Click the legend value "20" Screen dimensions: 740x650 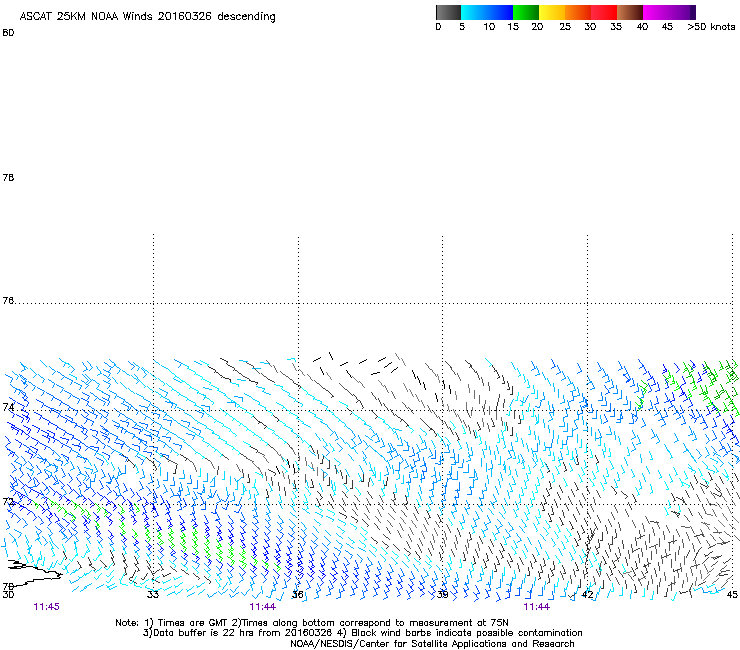537,27
